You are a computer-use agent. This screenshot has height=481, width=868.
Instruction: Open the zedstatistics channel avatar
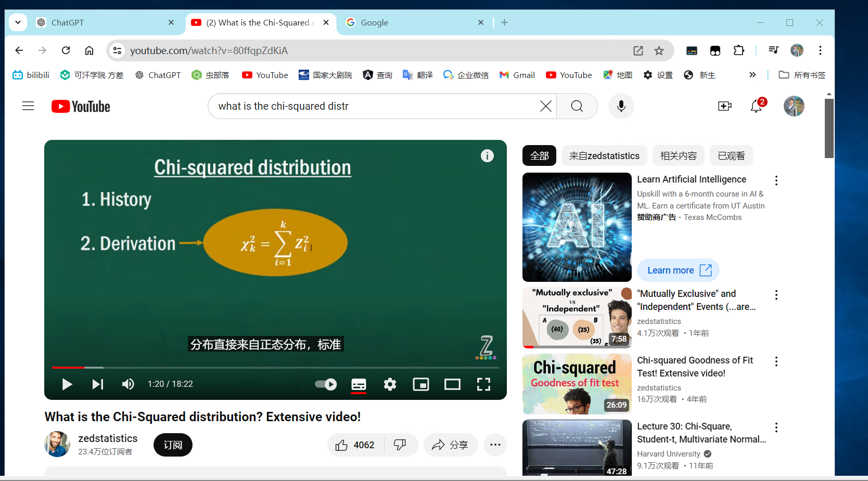(x=57, y=444)
